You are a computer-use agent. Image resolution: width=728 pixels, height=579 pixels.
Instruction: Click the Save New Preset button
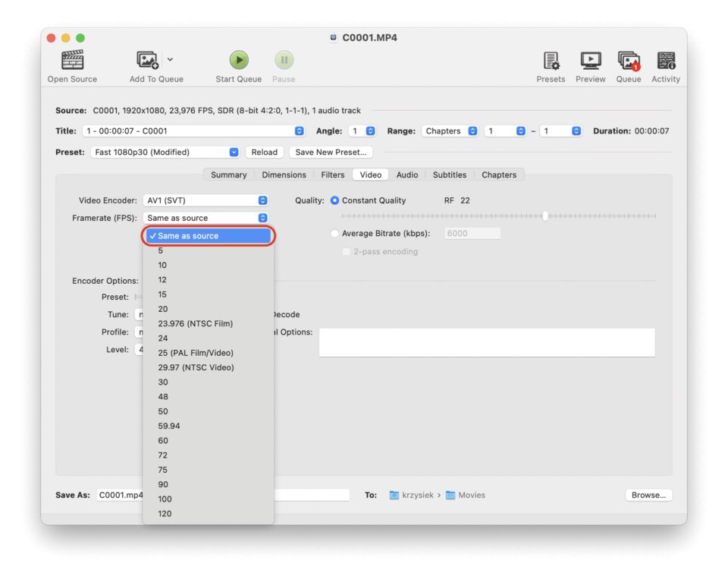[x=331, y=153]
